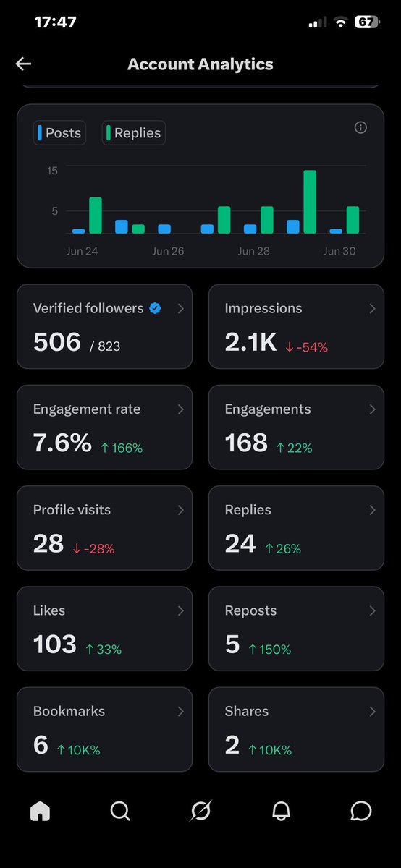
Task: Expand the Impressions card chevron
Action: 372,308
